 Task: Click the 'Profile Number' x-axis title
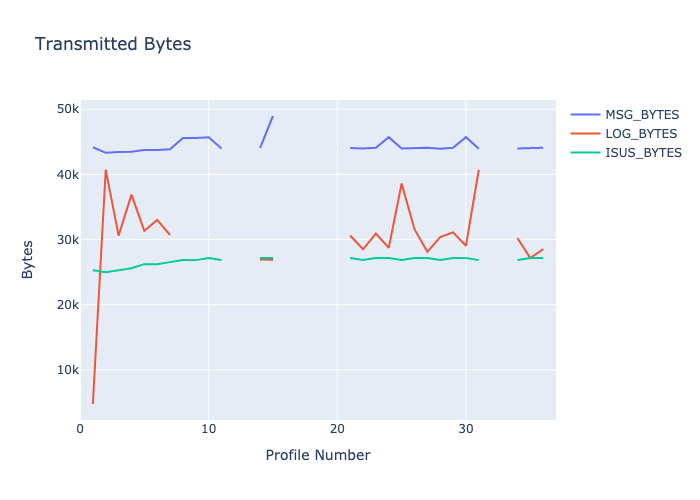point(318,455)
